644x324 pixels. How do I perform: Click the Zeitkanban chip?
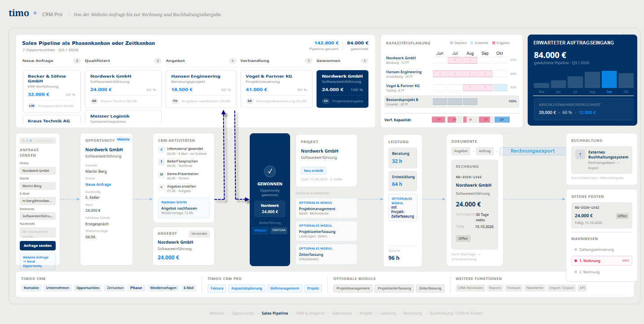115,288
